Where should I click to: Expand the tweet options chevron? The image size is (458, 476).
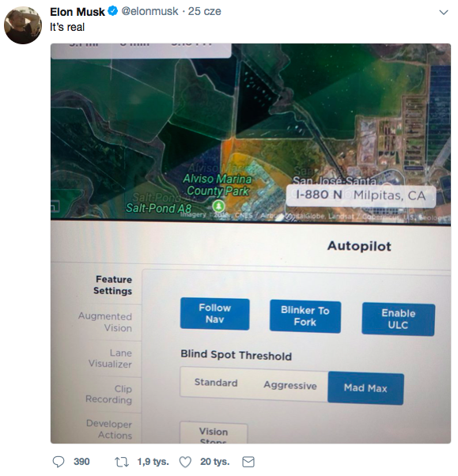444,13
